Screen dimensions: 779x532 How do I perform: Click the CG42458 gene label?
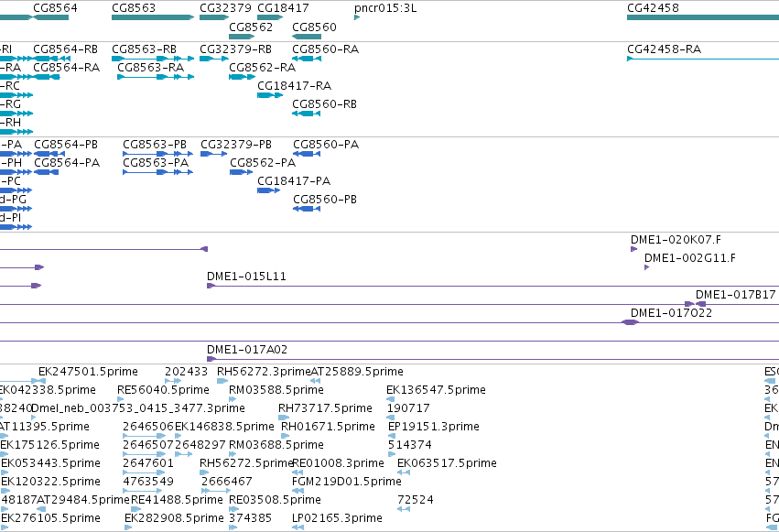pos(653,8)
